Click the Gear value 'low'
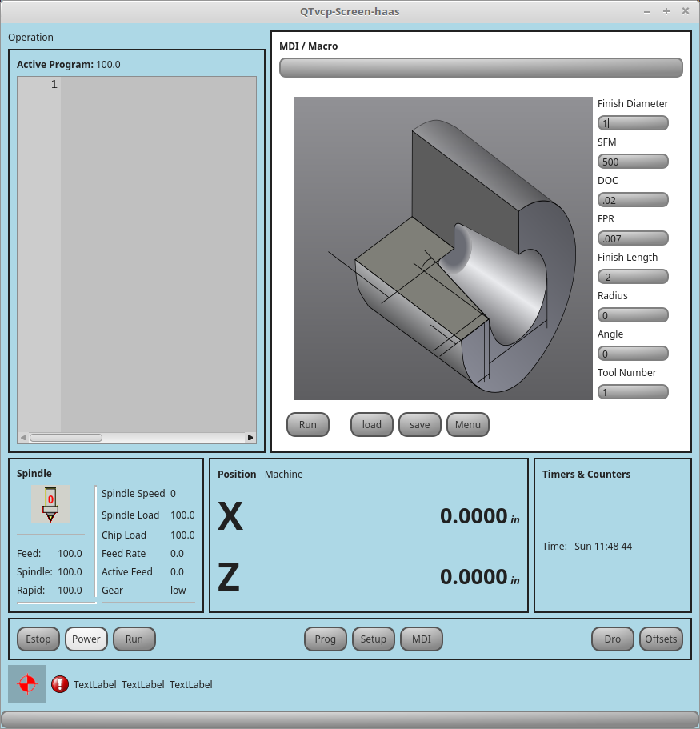700x729 pixels. point(178,590)
